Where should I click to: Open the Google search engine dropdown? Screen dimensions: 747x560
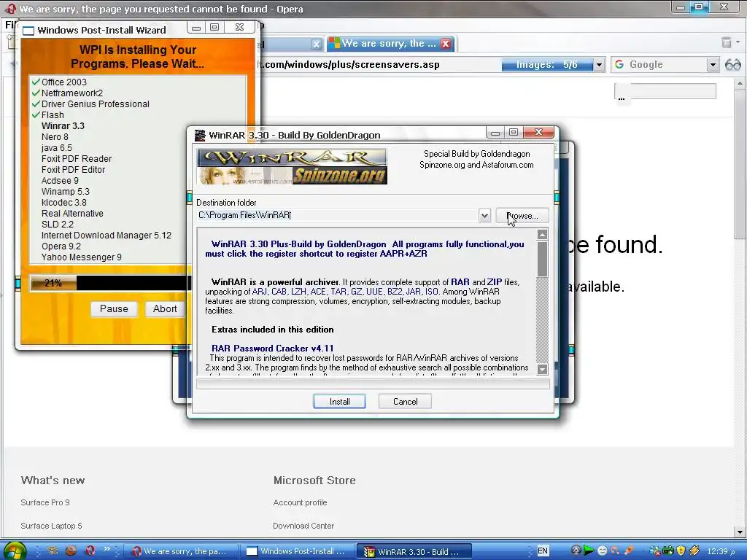pyautogui.click(x=713, y=65)
